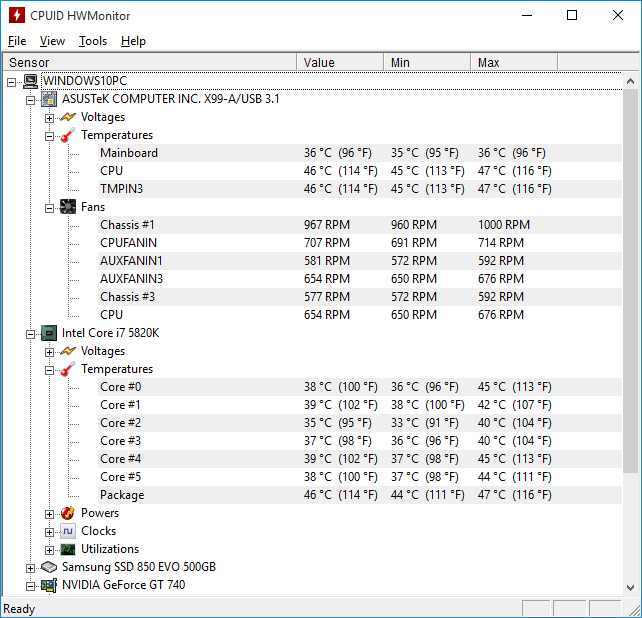
Task: Click the Max column header
Action: point(514,62)
